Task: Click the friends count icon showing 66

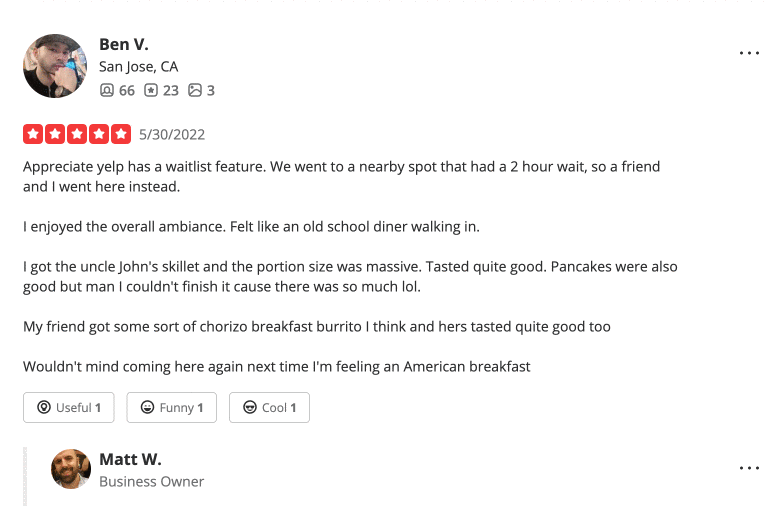Action: pos(107,90)
